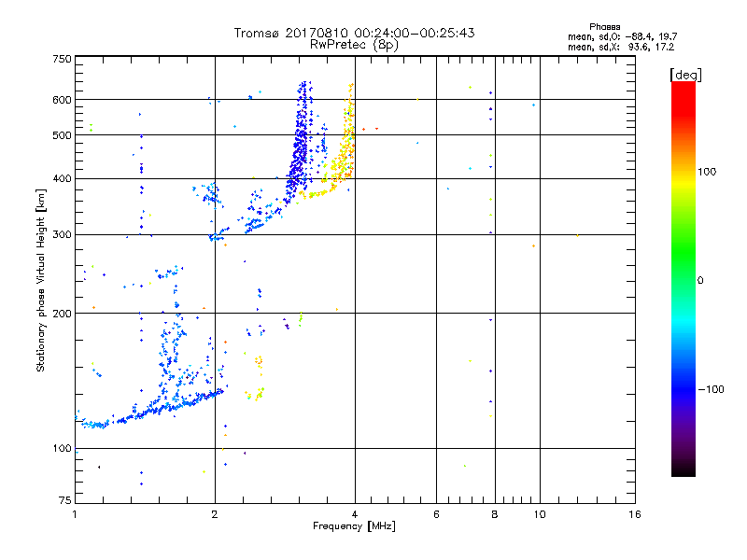
Task: Click the 'Frequency [MHz]' axis title
Action: (354, 526)
